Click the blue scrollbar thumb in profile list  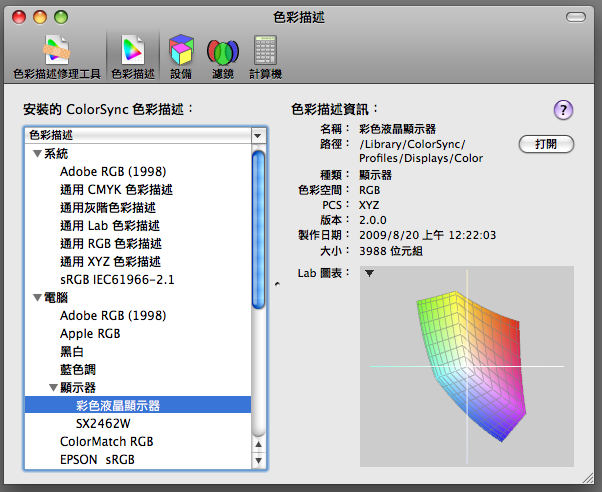pos(258,230)
